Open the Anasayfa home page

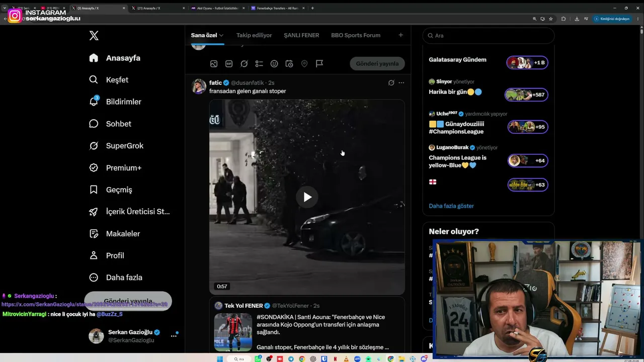tap(115, 58)
